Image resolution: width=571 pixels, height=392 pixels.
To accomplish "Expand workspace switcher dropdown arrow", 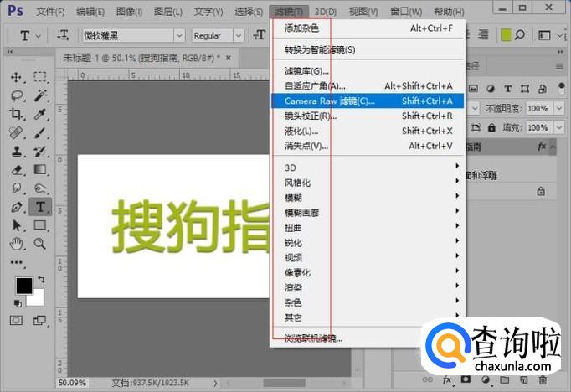I will [x=559, y=36].
